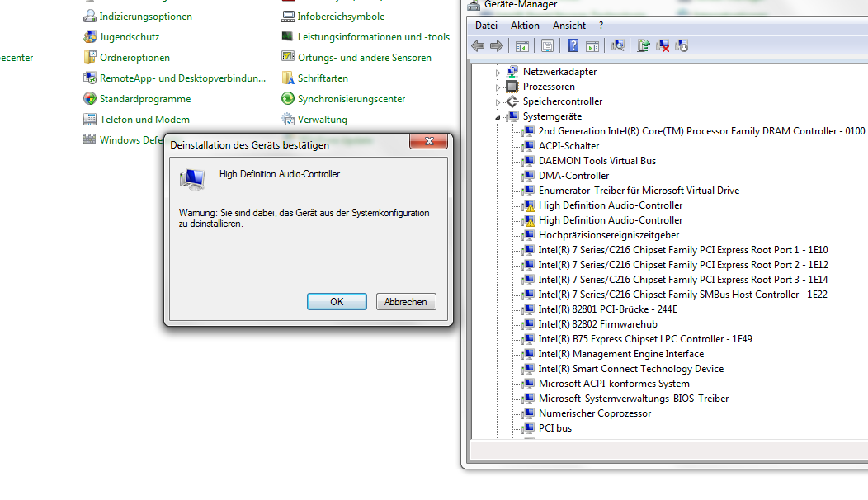Click Abbrechen to cancel the uninstall

click(406, 302)
